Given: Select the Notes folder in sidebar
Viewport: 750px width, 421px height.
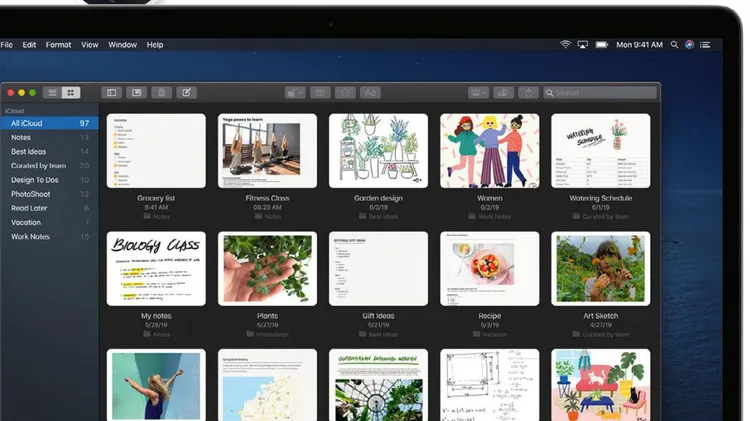Looking at the screenshot, I should point(50,137).
